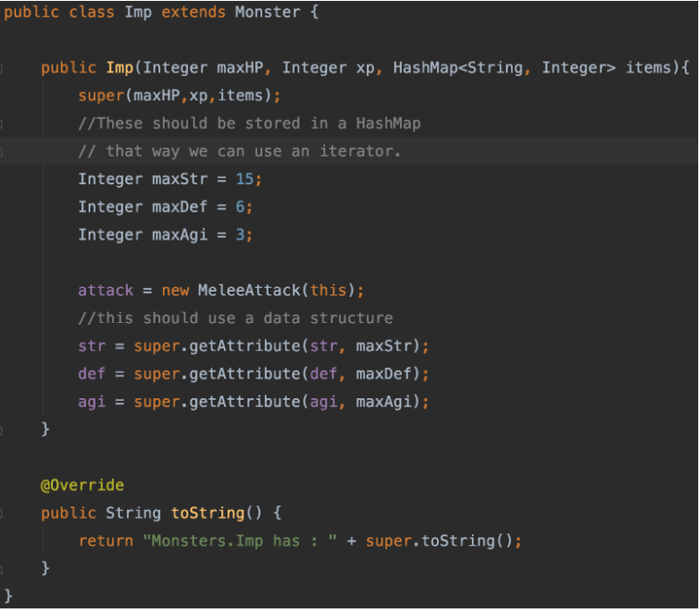Click the 'return' keyword
The width and height of the screenshot is (700, 612).
click(x=106, y=541)
